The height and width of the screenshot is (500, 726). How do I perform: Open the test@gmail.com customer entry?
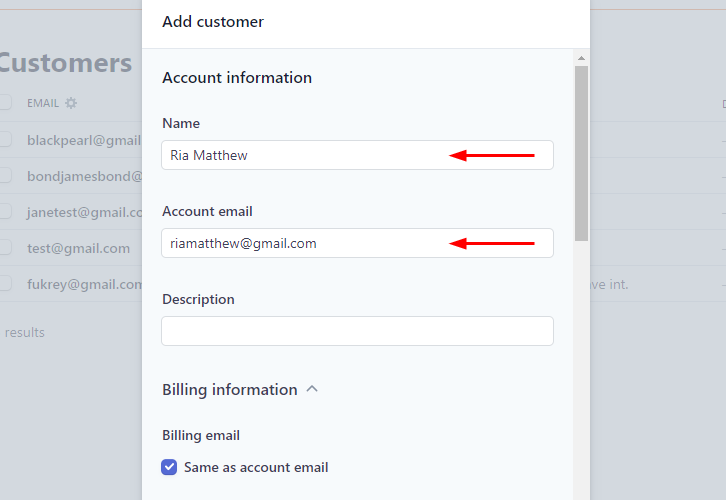point(78,248)
